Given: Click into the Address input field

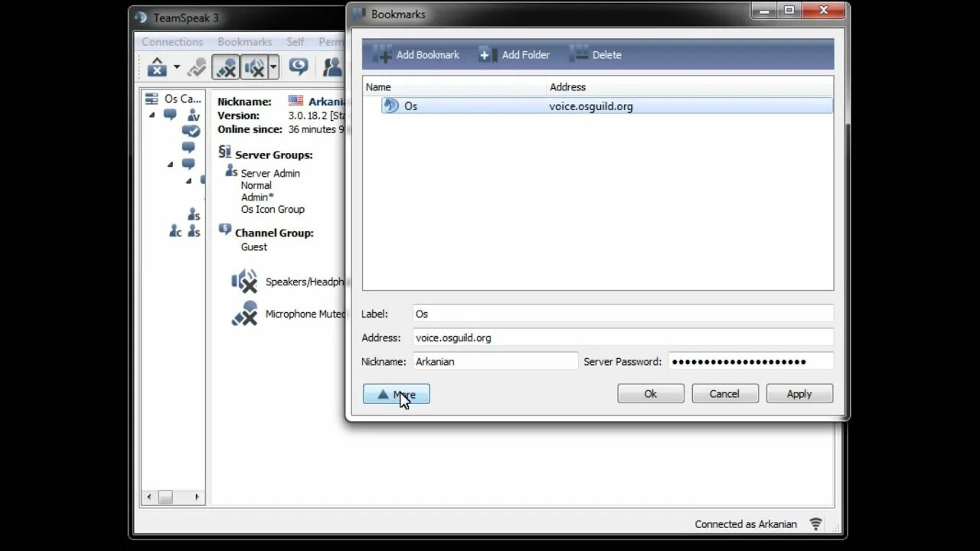Looking at the screenshot, I should [x=622, y=337].
